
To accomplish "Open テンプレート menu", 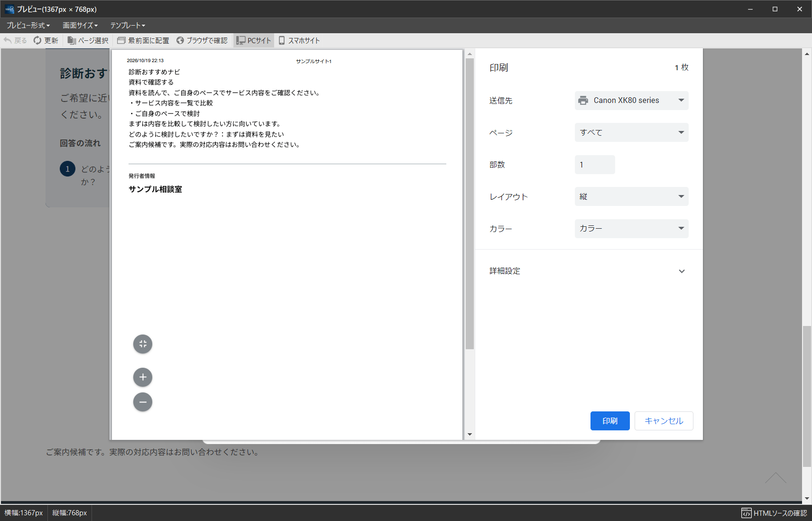I will coord(128,25).
